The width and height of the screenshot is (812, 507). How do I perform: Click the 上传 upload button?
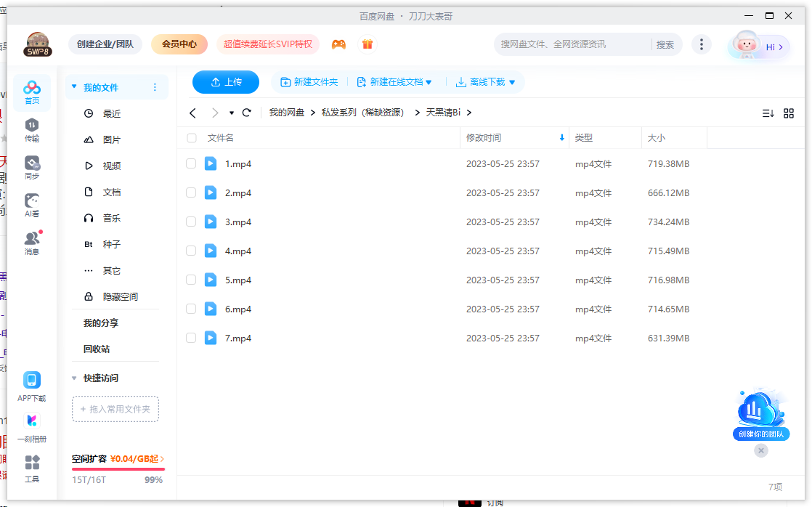pos(225,82)
